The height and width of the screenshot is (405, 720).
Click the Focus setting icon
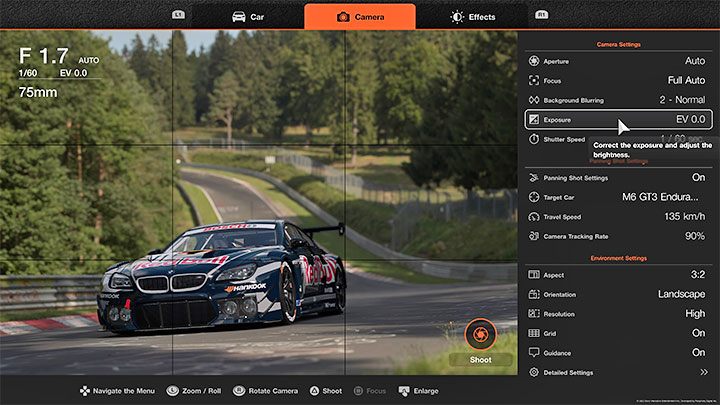534,80
